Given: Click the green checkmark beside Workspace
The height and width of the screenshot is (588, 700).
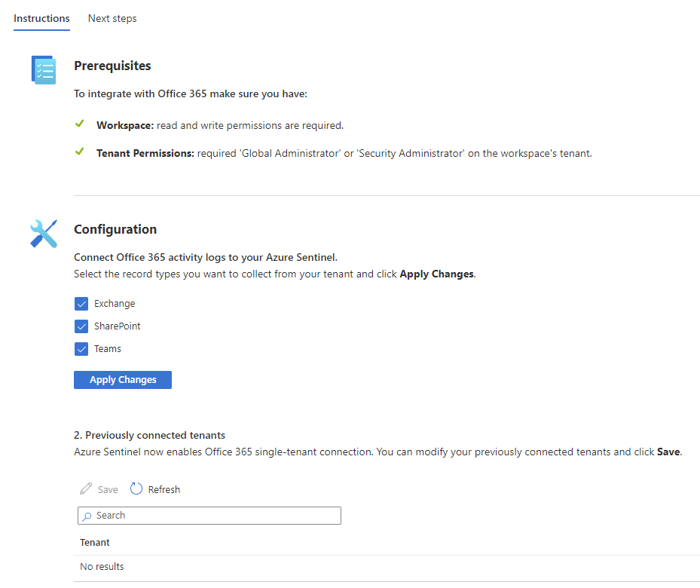Looking at the screenshot, I should pos(80,124).
